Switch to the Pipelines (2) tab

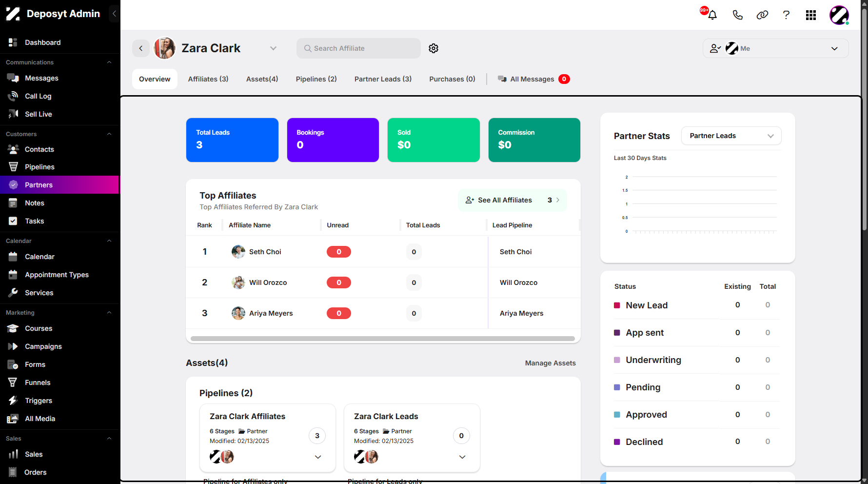[316, 79]
